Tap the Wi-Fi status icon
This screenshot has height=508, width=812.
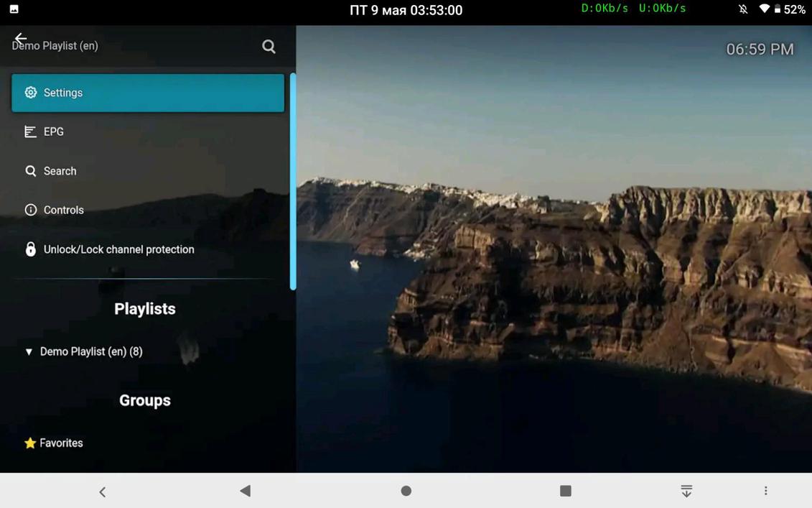(763, 10)
